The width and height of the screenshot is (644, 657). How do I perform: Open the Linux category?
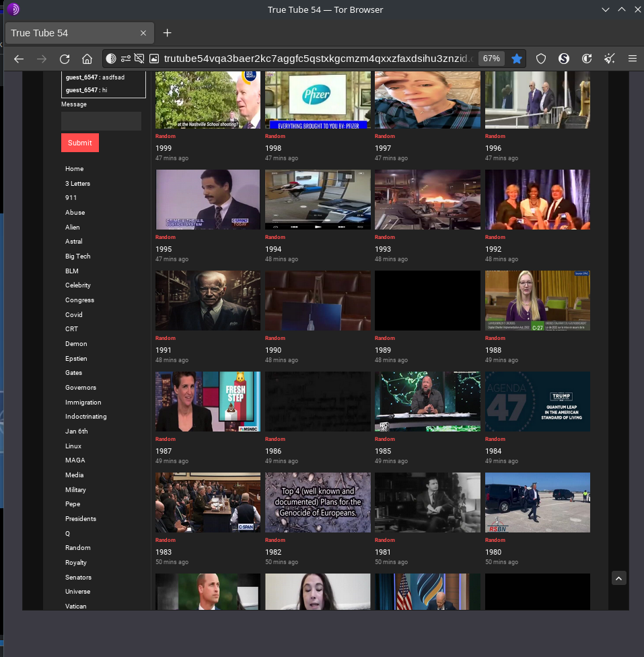(x=73, y=446)
